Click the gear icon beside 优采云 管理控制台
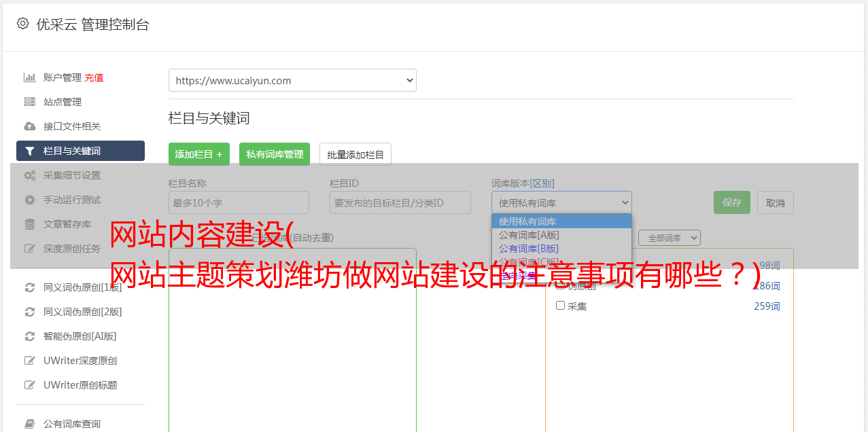 tap(22, 24)
